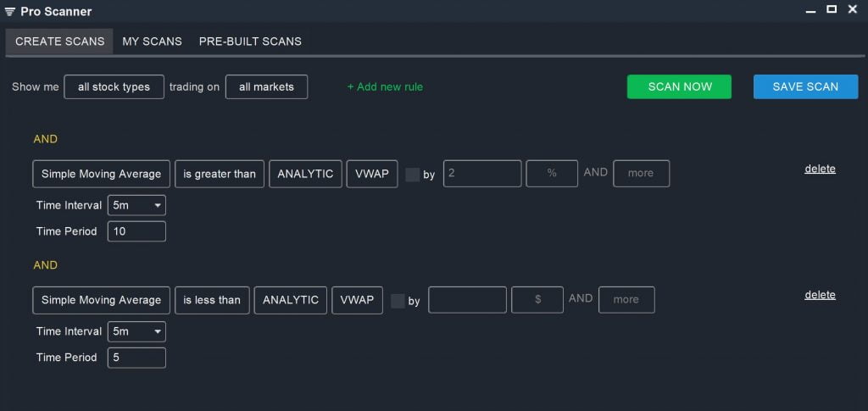Switch to the Pre-Built Scans tab
Viewport: 868px width, 411px height.
[250, 41]
